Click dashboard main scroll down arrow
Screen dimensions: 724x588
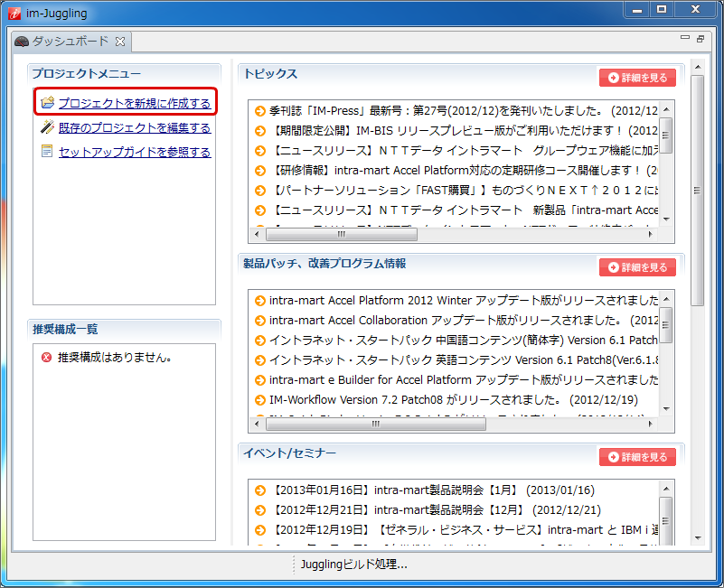point(698,538)
